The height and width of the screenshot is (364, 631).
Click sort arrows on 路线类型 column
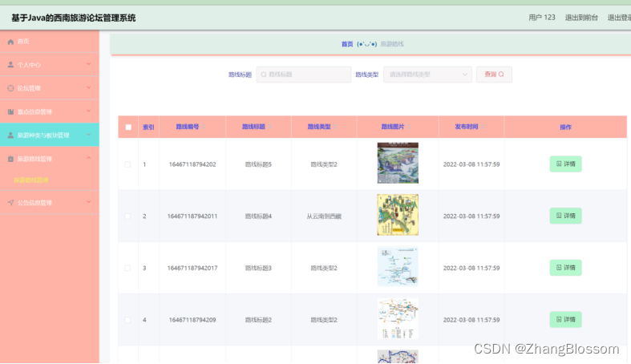335,127
